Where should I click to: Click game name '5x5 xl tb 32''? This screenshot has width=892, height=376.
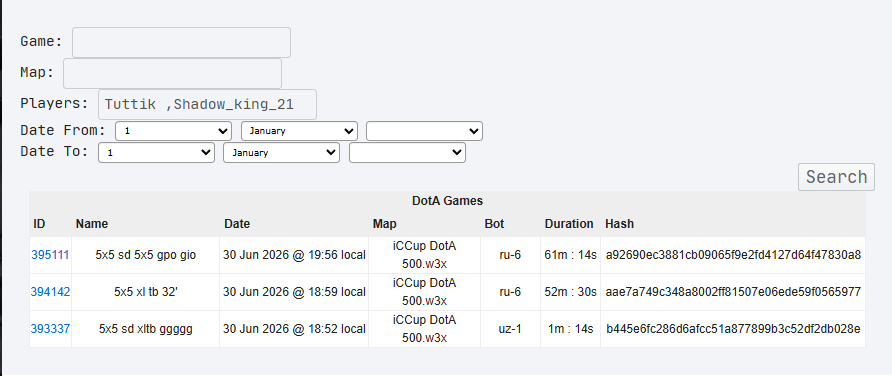click(146, 292)
